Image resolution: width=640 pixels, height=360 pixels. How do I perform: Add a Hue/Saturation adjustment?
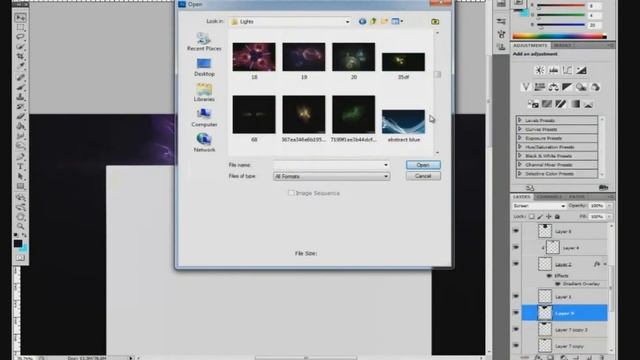540,87
